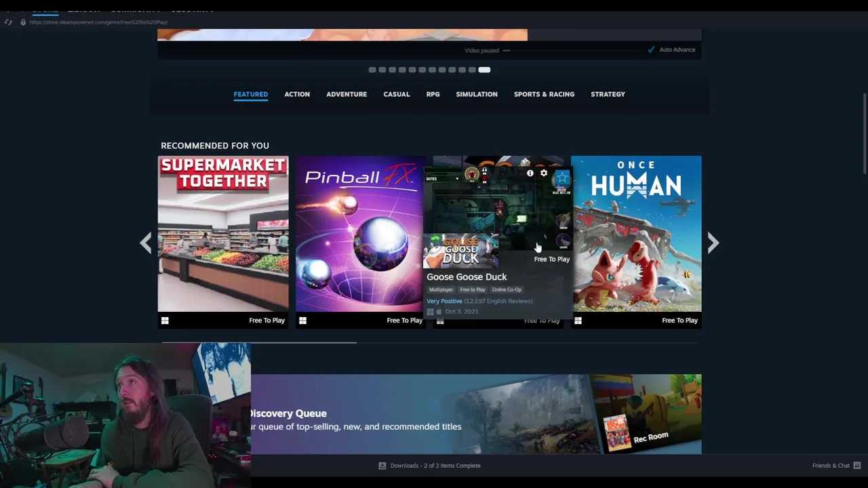The height and width of the screenshot is (488, 868).
Task: Open the Simulation tab
Action: [x=477, y=94]
